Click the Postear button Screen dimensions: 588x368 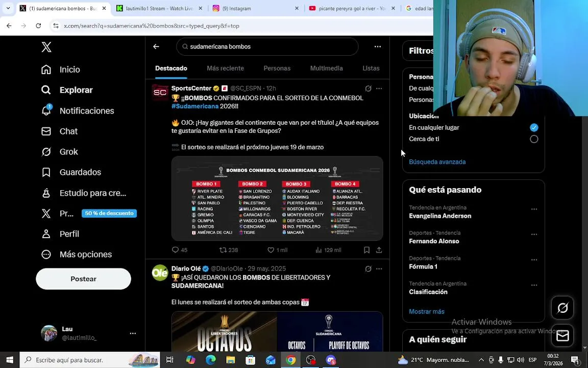(x=83, y=279)
